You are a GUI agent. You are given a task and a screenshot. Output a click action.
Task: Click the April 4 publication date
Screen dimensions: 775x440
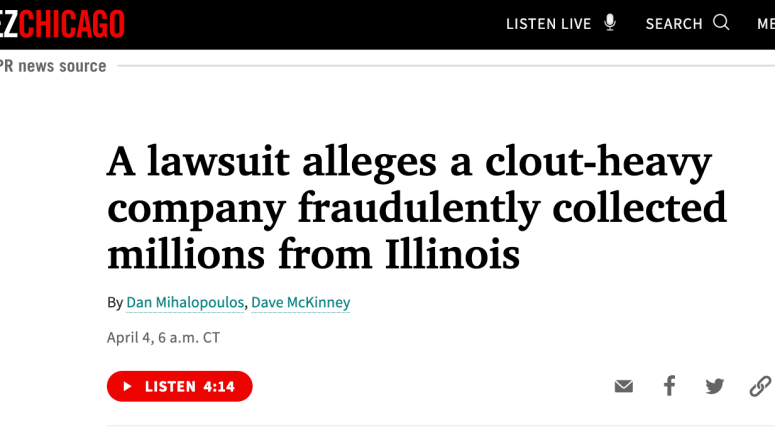click(x=163, y=337)
